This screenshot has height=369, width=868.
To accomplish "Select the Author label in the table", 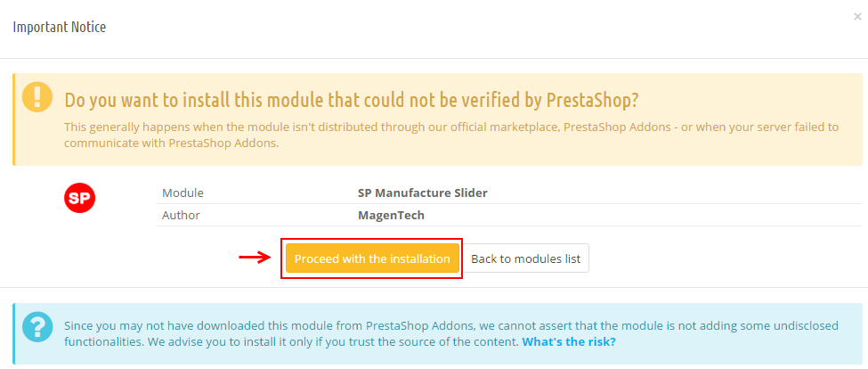I will (181, 215).
